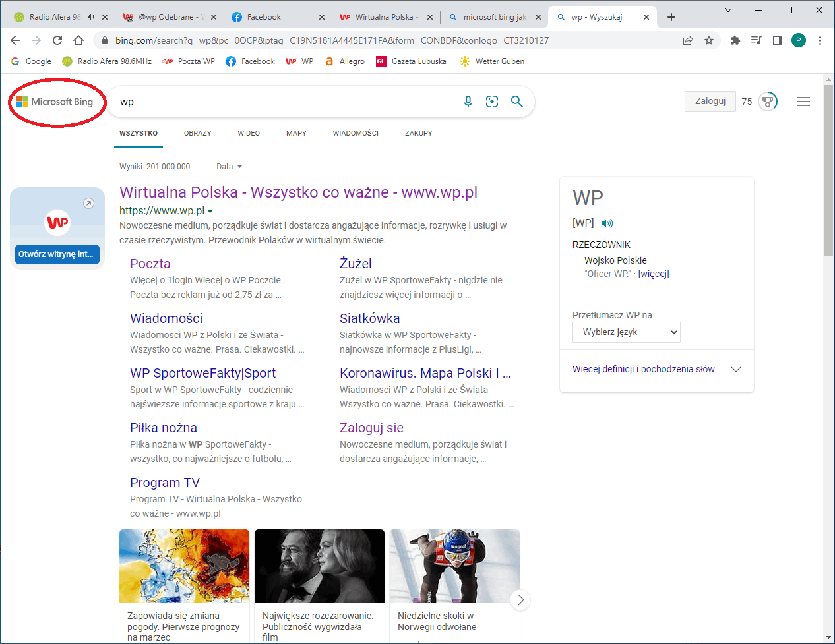This screenshot has height=644, width=835.
Task: Click the WP logo in site card
Action: [57, 223]
